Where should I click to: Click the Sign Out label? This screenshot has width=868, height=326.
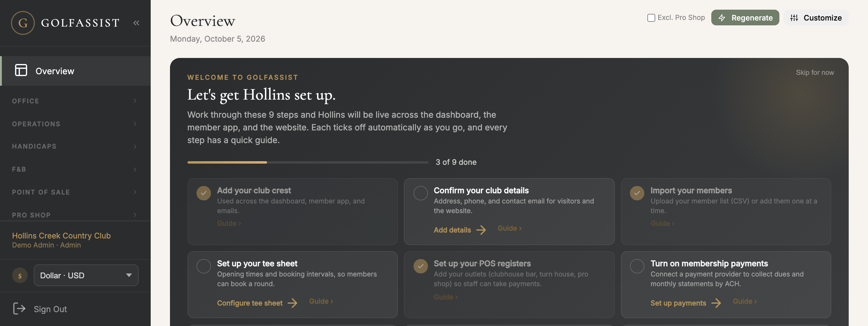click(x=50, y=309)
